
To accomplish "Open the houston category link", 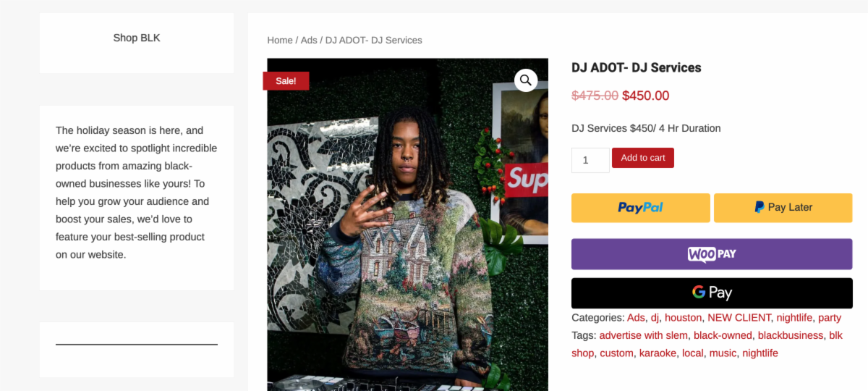I will [x=683, y=317].
